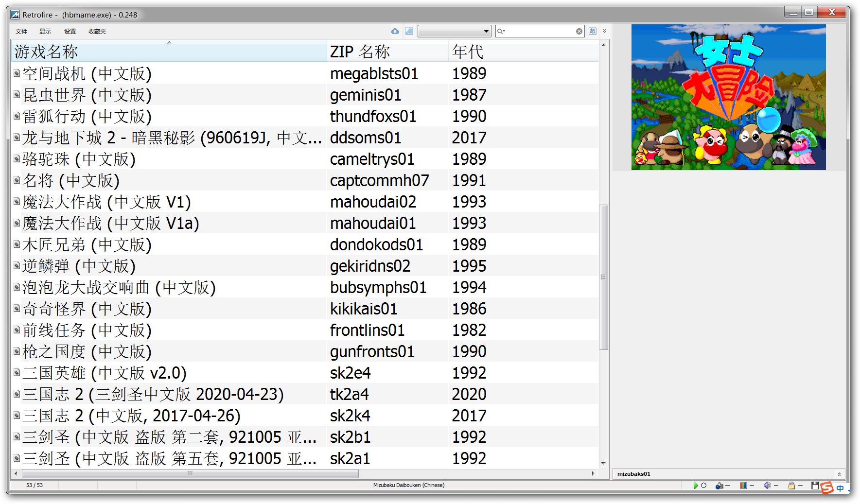Click the Mizubaku Daibouken (Chinese) status text

point(409,485)
